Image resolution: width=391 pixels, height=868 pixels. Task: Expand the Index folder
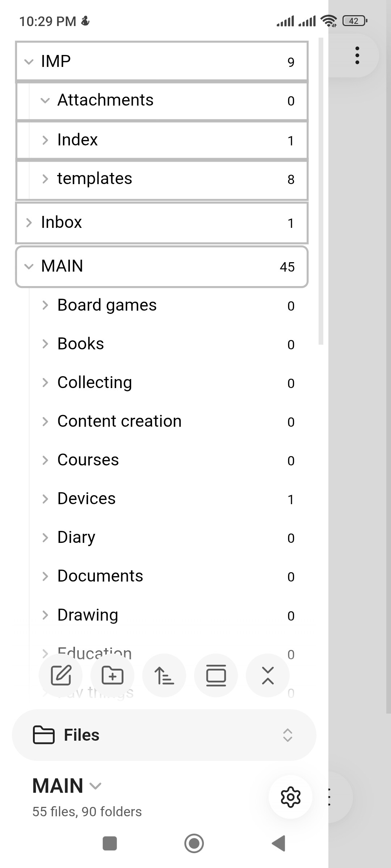pos(45,140)
